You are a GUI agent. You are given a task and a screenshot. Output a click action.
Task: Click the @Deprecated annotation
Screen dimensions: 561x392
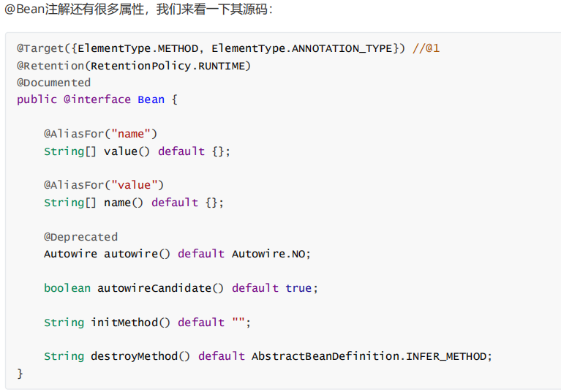(80, 236)
